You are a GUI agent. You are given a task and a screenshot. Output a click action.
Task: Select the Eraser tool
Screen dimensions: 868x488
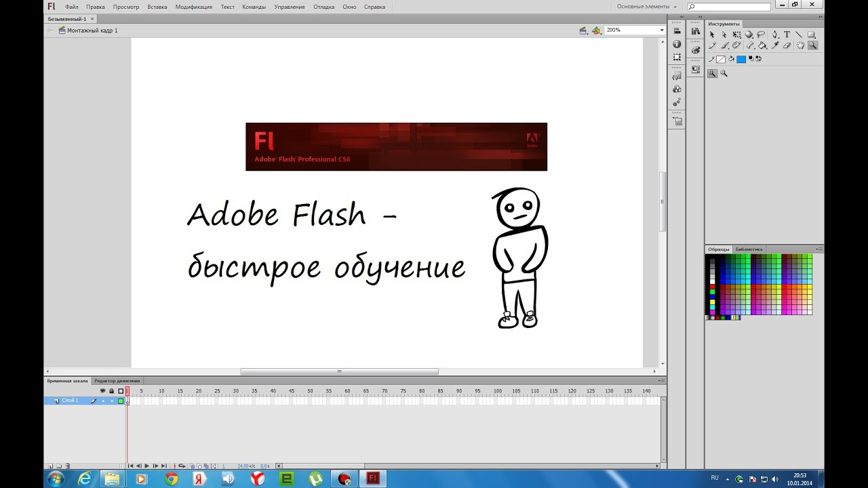(x=787, y=45)
